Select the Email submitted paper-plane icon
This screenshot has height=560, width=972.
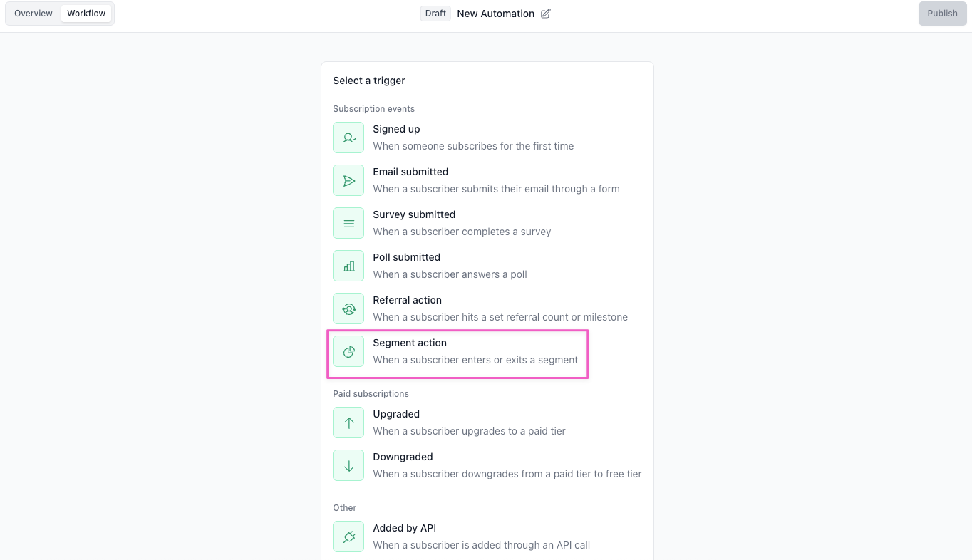(x=348, y=180)
